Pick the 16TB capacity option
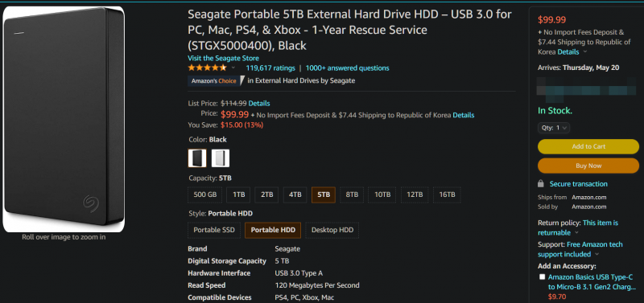The width and height of the screenshot is (644, 303). 447,194
